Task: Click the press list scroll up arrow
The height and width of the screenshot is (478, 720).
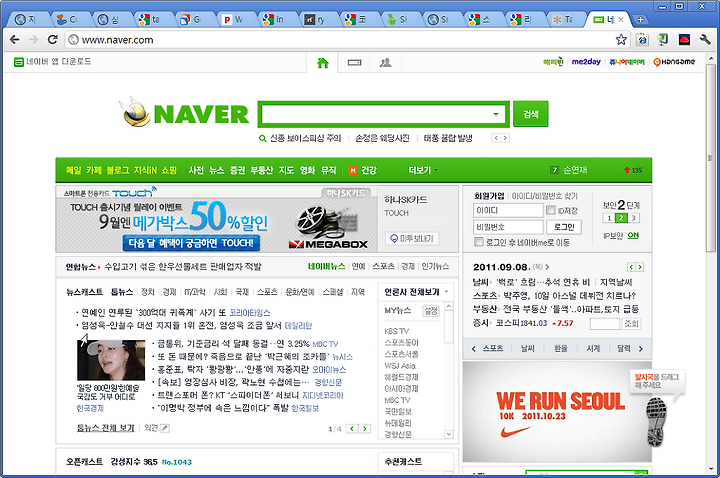Action: [x=449, y=306]
